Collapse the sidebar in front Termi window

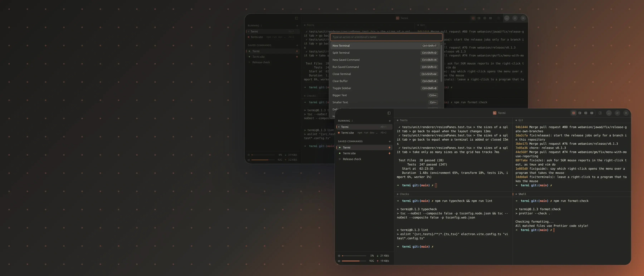389,113
